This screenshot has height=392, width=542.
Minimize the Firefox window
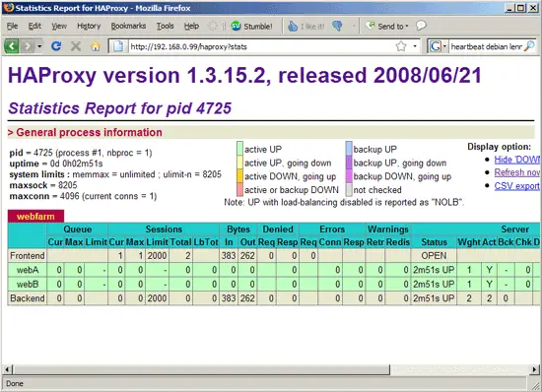509,8
